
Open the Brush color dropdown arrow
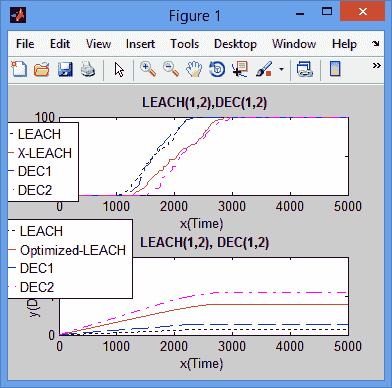(x=282, y=70)
